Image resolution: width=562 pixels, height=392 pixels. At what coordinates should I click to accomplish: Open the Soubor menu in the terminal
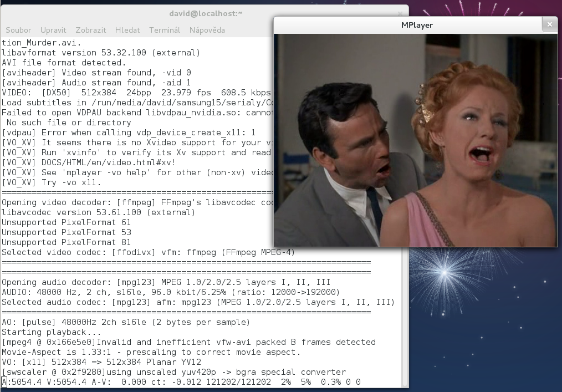click(18, 30)
